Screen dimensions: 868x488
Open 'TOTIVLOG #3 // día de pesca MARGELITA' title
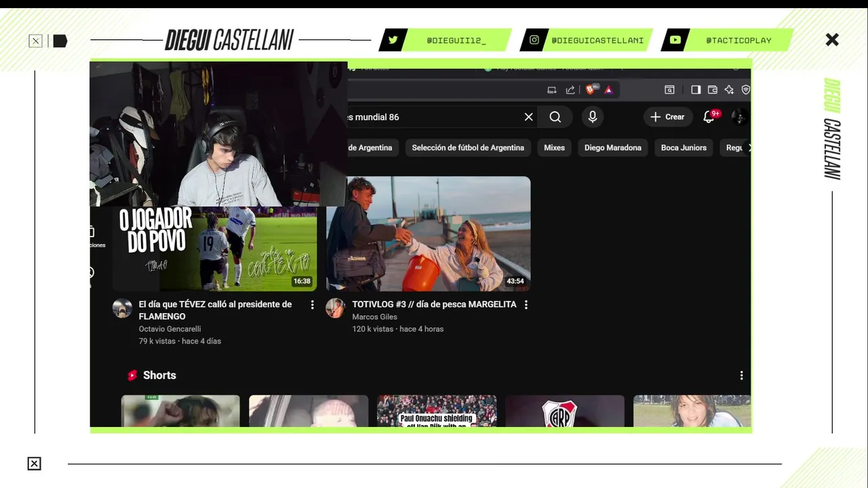[x=434, y=304]
